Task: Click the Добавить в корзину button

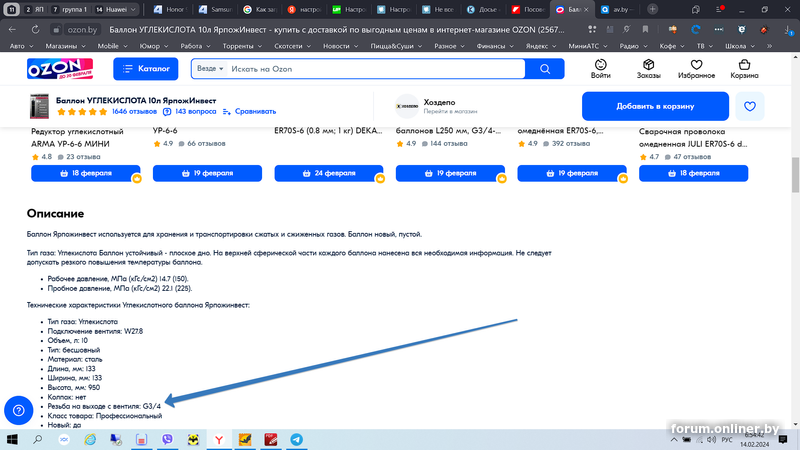Action: [655, 106]
